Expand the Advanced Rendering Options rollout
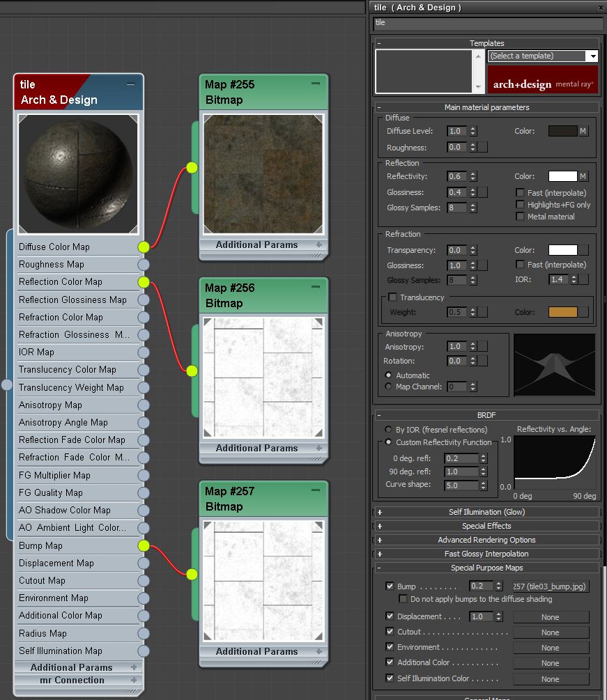Screen dimensions: 607x700 point(486,540)
